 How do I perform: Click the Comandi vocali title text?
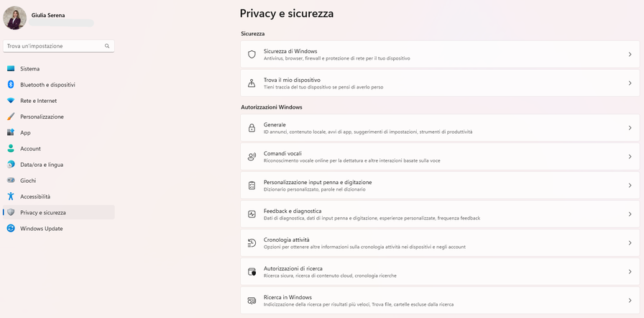282,153
